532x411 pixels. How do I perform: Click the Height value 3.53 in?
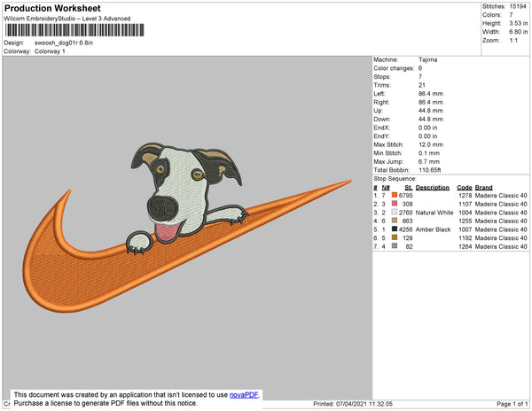click(518, 23)
